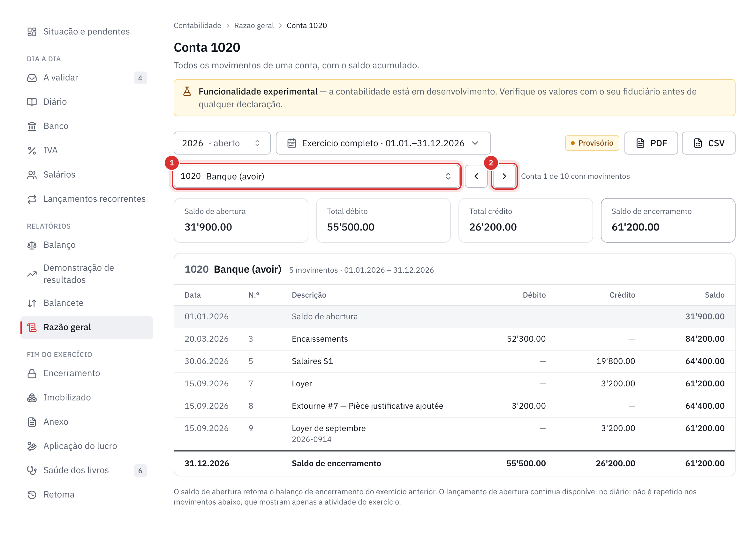Click the Contabilidade breadcrumb link

pyautogui.click(x=198, y=26)
